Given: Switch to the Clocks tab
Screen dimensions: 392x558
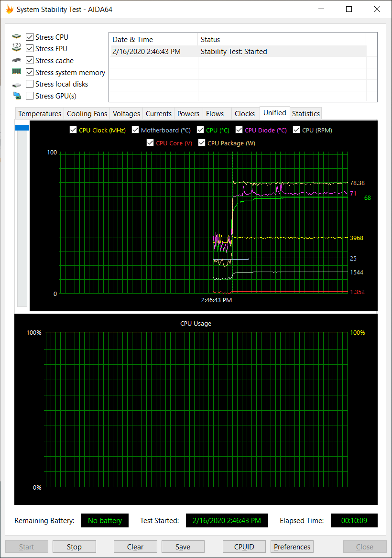Looking at the screenshot, I should pyautogui.click(x=245, y=113).
